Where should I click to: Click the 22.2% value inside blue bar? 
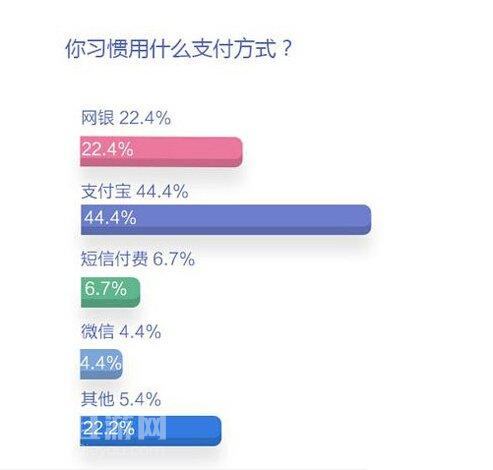pyautogui.click(x=109, y=428)
